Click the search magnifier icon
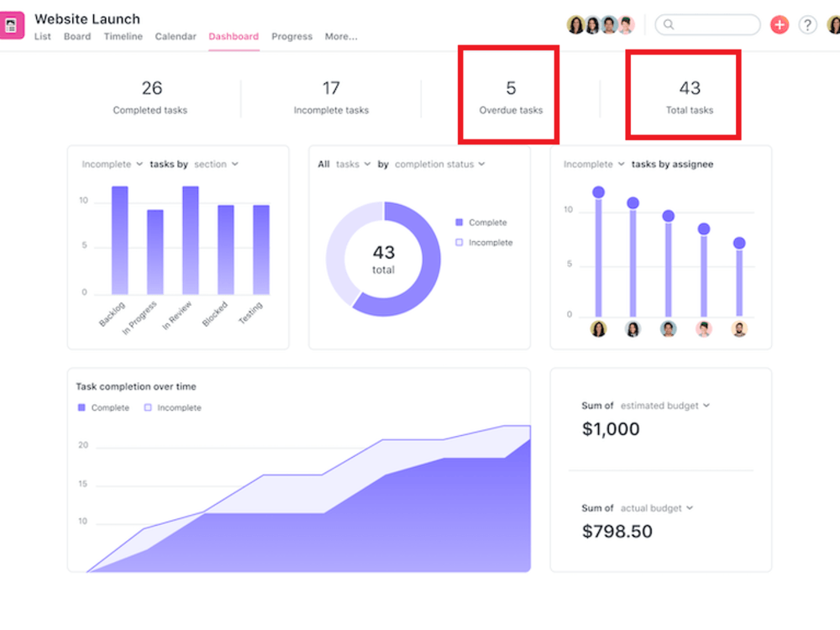840x630 pixels. (x=669, y=24)
